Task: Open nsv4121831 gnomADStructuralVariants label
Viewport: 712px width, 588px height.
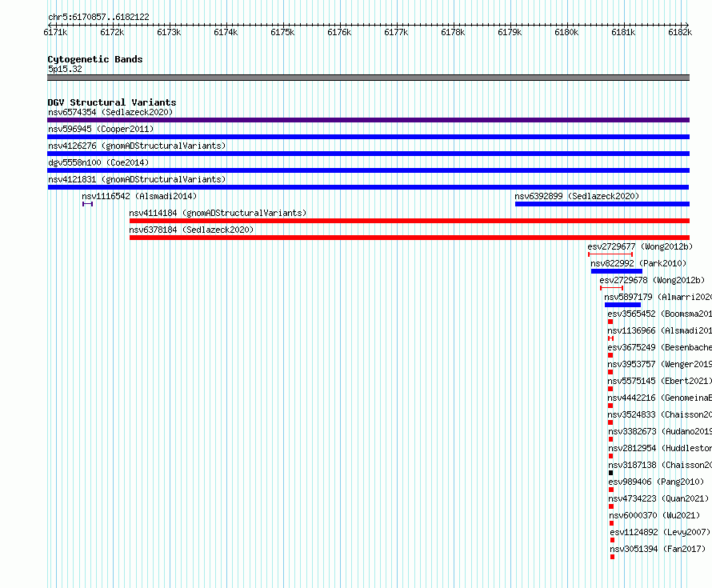Action: click(137, 179)
